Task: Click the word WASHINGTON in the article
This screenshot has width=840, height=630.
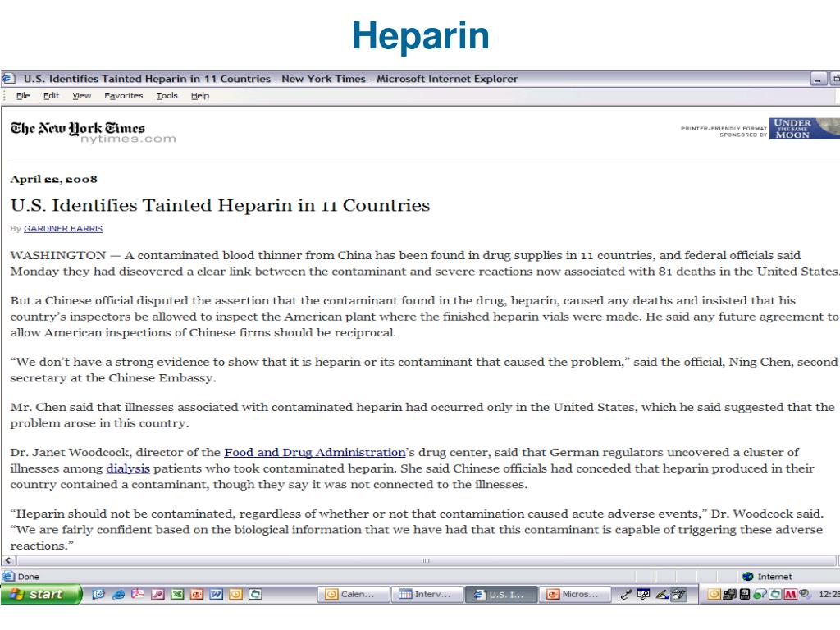Action: (58, 255)
